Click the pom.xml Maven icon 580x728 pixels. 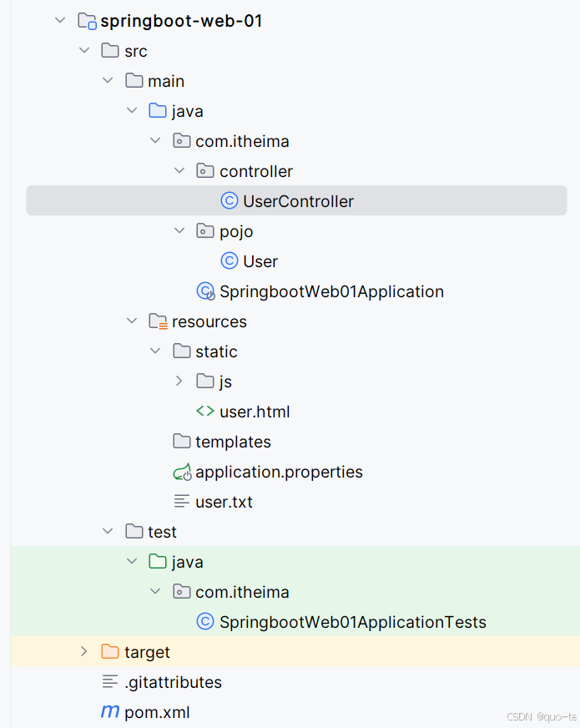pos(109,712)
